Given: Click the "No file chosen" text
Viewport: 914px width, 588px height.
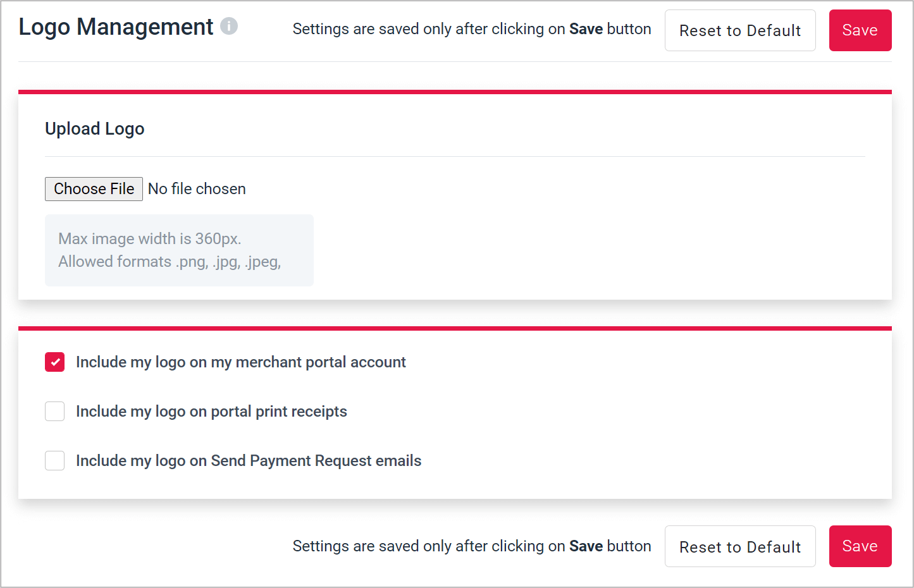Looking at the screenshot, I should point(197,189).
